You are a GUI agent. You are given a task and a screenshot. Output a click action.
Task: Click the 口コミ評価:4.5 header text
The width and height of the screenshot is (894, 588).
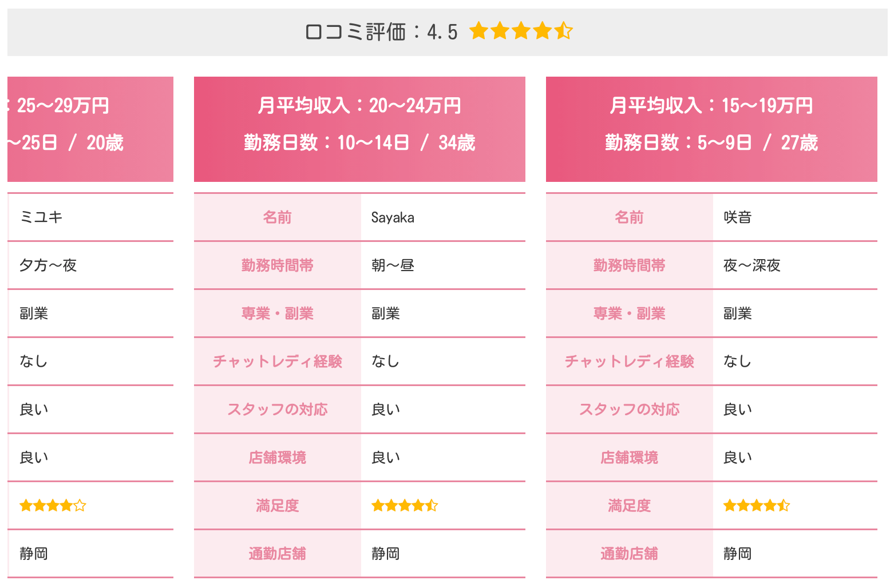pos(381,32)
